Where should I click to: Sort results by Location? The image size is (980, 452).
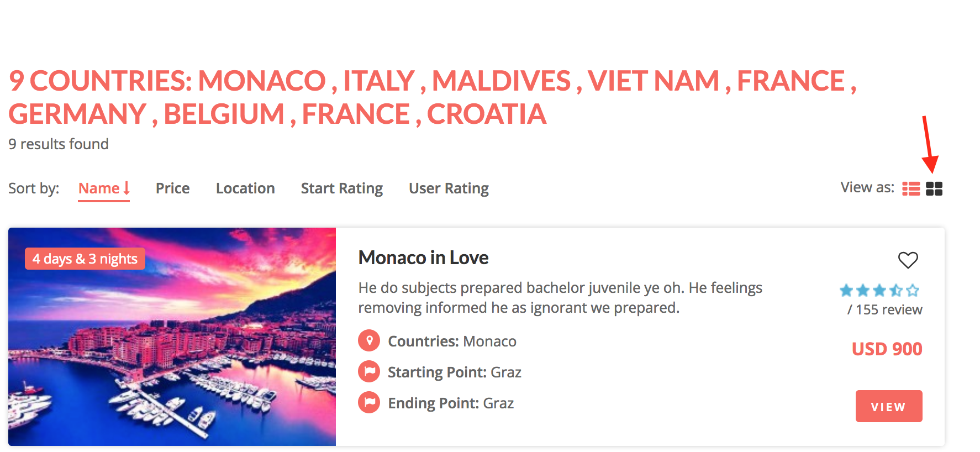[x=245, y=188]
